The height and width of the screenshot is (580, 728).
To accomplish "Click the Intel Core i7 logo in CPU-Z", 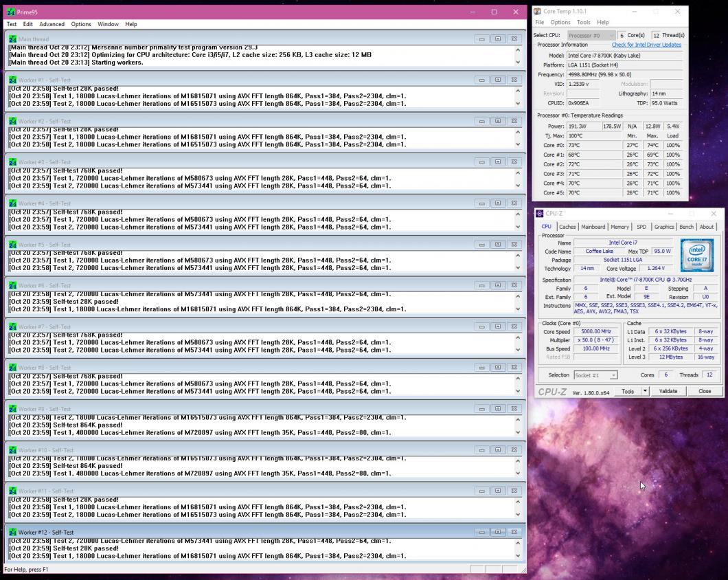I will (x=697, y=256).
